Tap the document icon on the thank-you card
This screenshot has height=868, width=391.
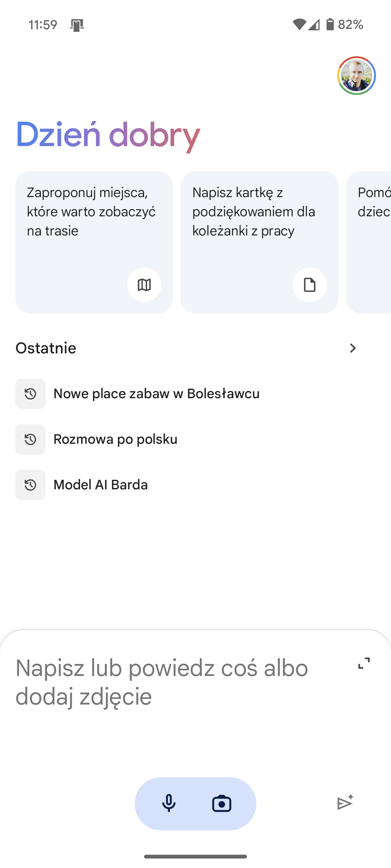310,285
